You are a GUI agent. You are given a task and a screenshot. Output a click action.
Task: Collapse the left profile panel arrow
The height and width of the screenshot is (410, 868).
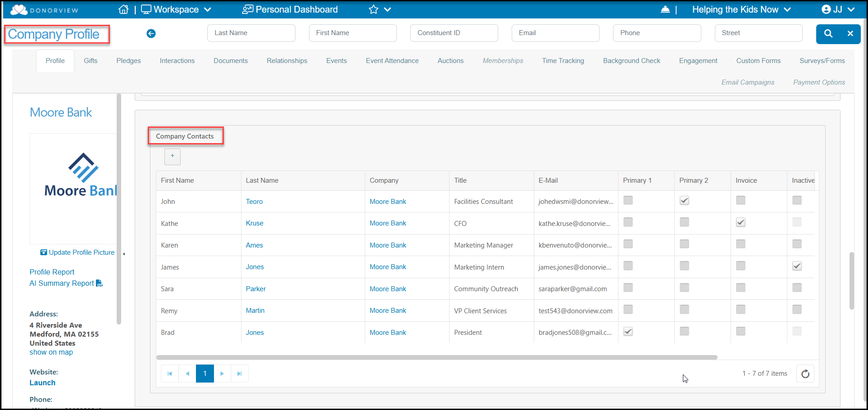click(x=124, y=254)
